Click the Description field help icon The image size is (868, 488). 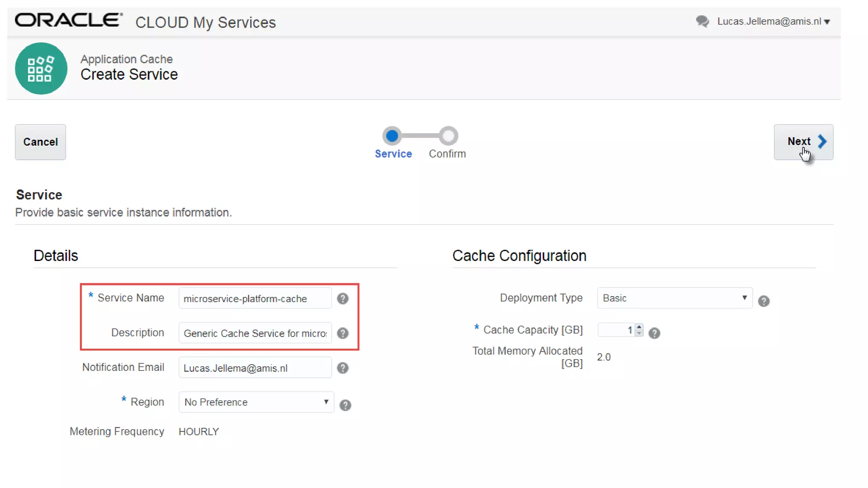pos(342,333)
